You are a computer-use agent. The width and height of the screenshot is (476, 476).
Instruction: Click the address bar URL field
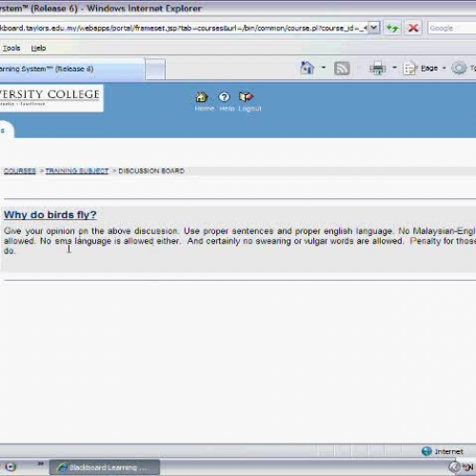pyautogui.click(x=184, y=29)
